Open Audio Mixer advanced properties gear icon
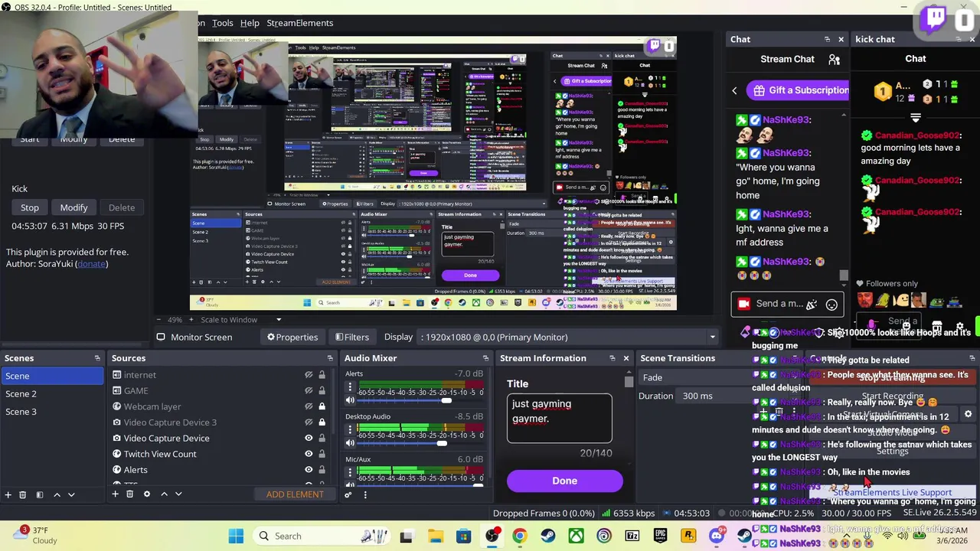The width and height of the screenshot is (980, 551). coord(348,494)
